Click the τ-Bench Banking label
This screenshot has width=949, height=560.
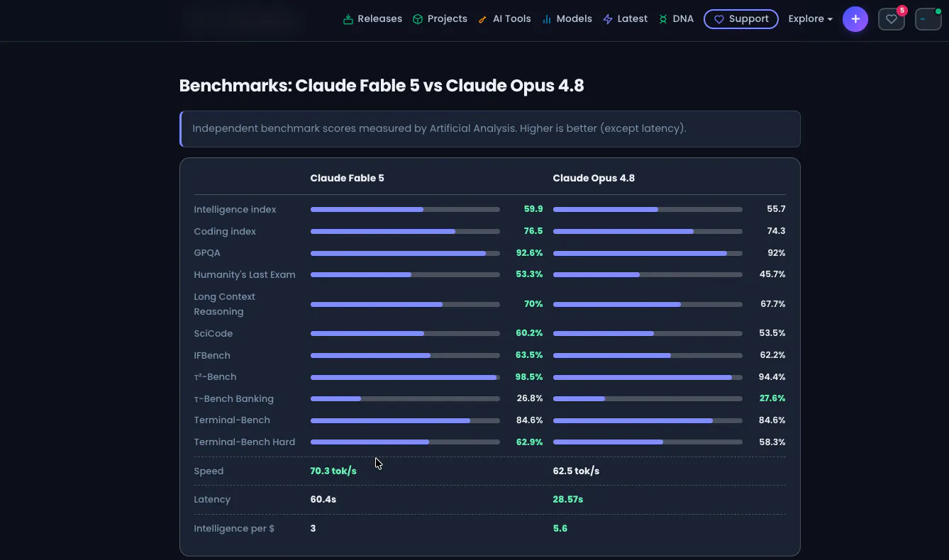point(233,399)
